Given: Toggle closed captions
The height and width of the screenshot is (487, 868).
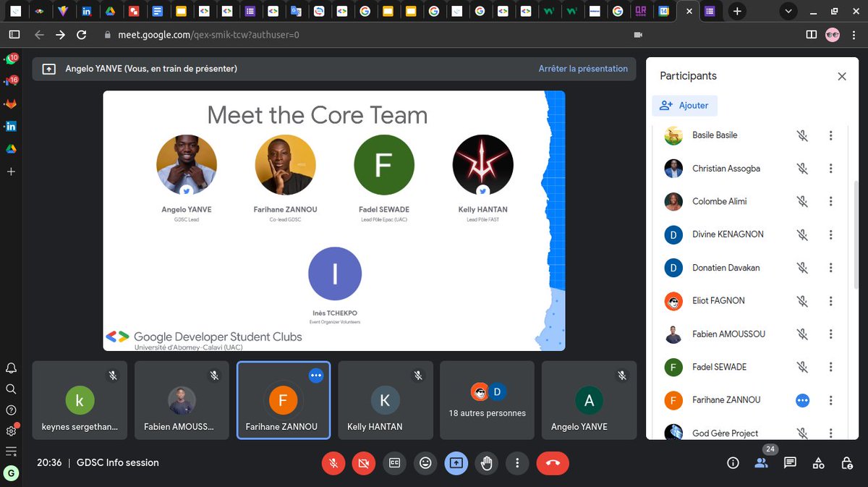Looking at the screenshot, I should tap(395, 462).
